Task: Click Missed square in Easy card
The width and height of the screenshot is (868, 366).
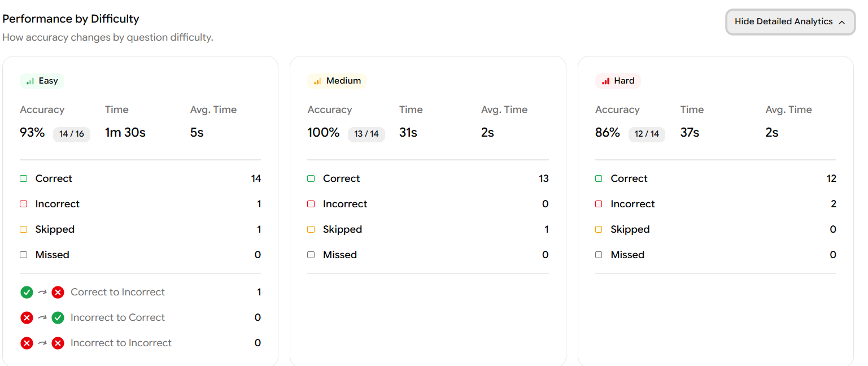Action: click(24, 255)
